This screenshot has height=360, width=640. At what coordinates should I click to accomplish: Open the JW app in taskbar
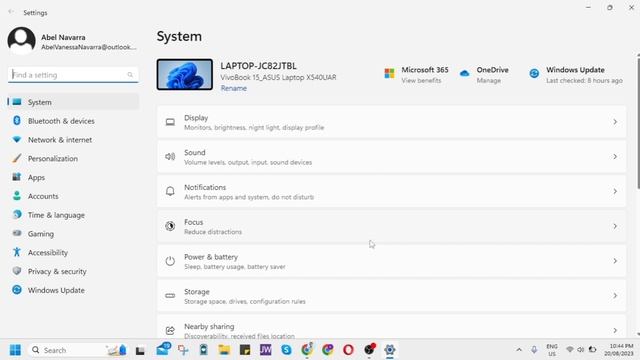click(266, 350)
